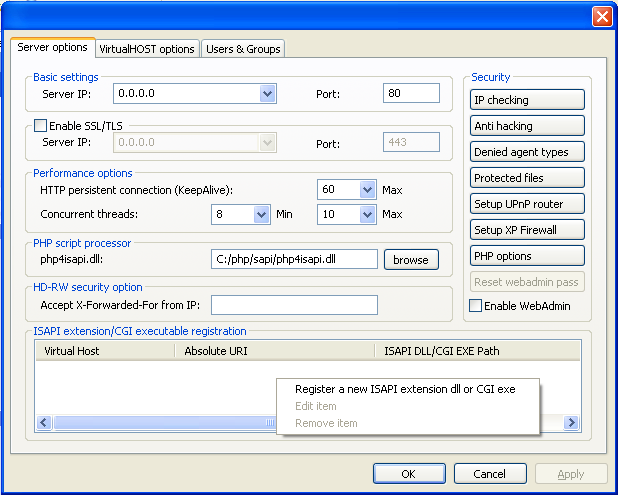
Task: Click the ISAPI list right scroll arrow
Action: (x=572, y=423)
